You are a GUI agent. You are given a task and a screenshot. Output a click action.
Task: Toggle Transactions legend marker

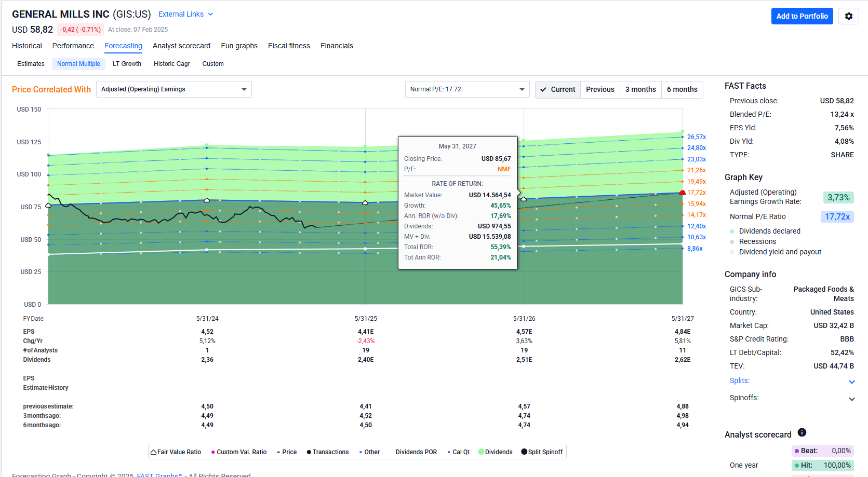pyautogui.click(x=327, y=452)
